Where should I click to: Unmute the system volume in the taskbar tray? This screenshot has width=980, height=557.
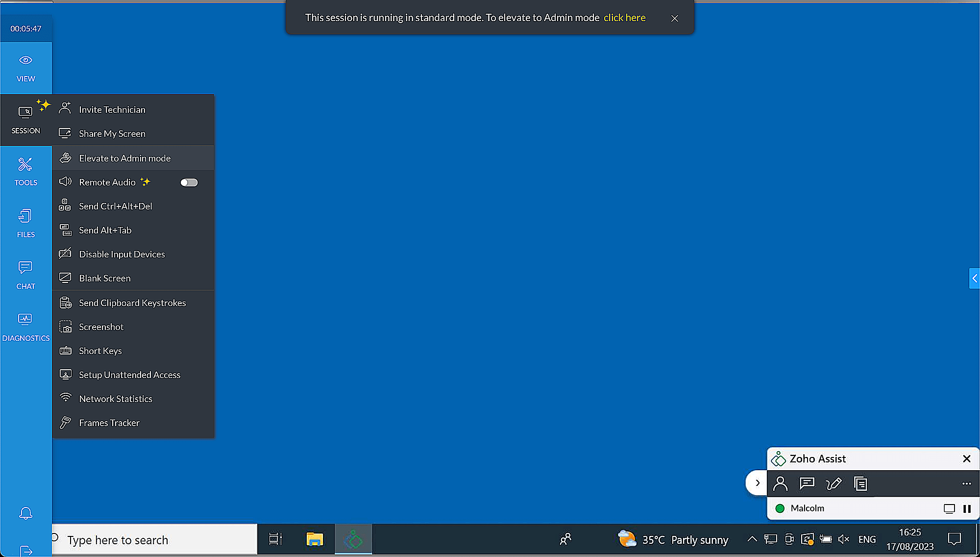pyautogui.click(x=844, y=539)
